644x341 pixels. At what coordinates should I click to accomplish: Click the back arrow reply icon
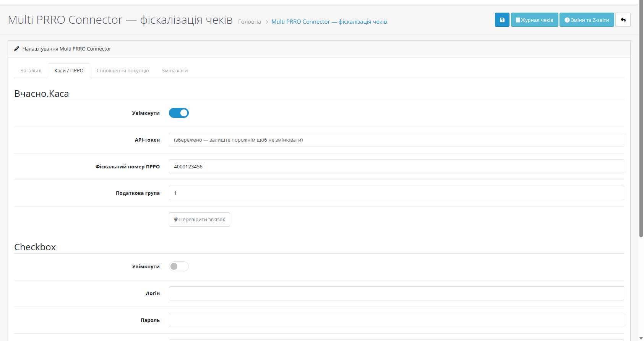tap(623, 20)
